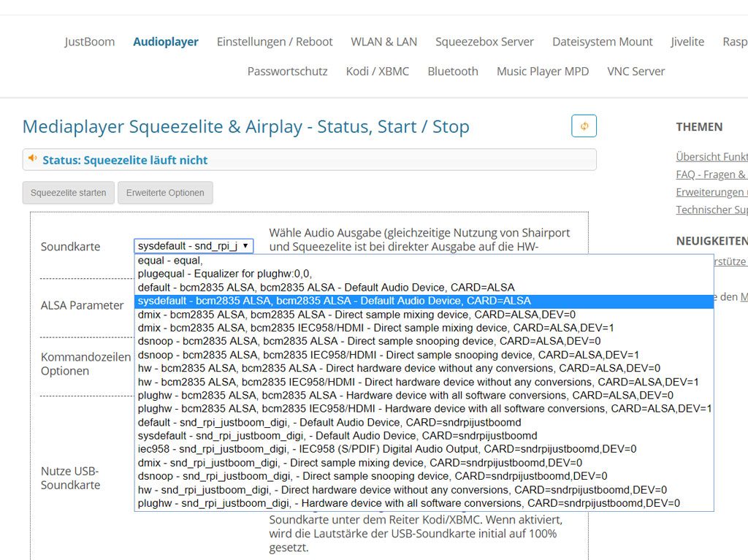Viewport: 748px width, 560px height.
Task: Go to Kodi / XBMC page
Action: [x=378, y=72]
